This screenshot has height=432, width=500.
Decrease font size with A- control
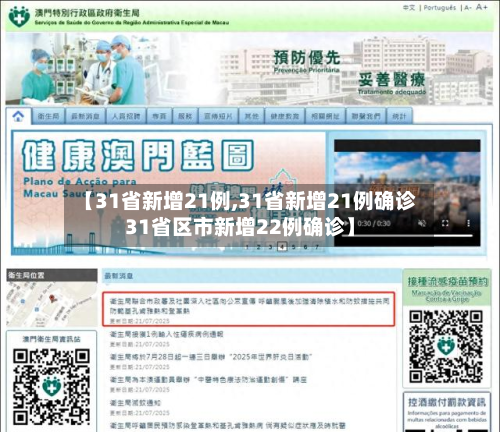468,8
